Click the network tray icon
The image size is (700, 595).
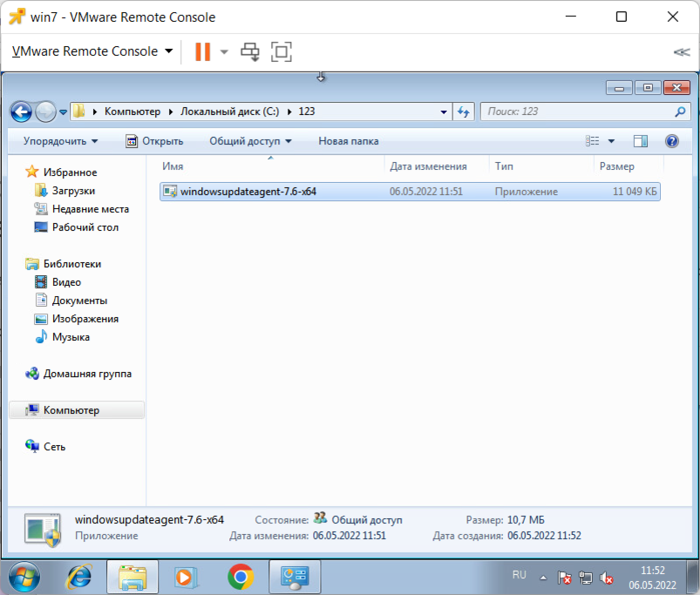[x=585, y=578]
